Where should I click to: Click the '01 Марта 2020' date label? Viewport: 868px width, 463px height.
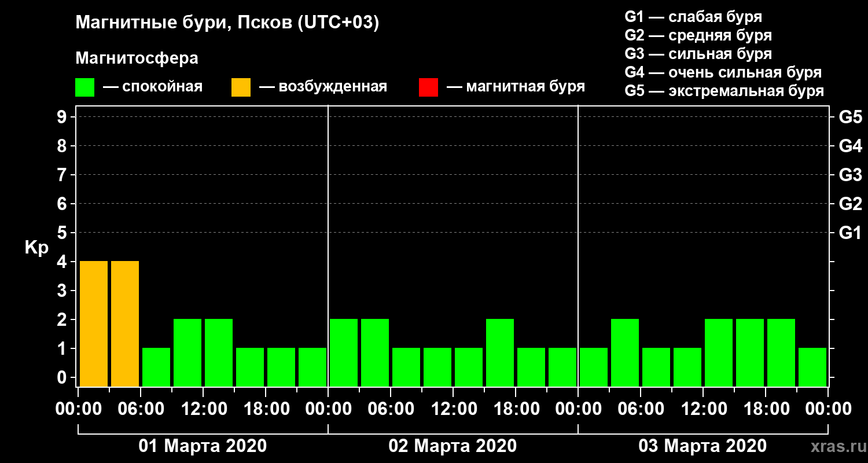coord(203,446)
